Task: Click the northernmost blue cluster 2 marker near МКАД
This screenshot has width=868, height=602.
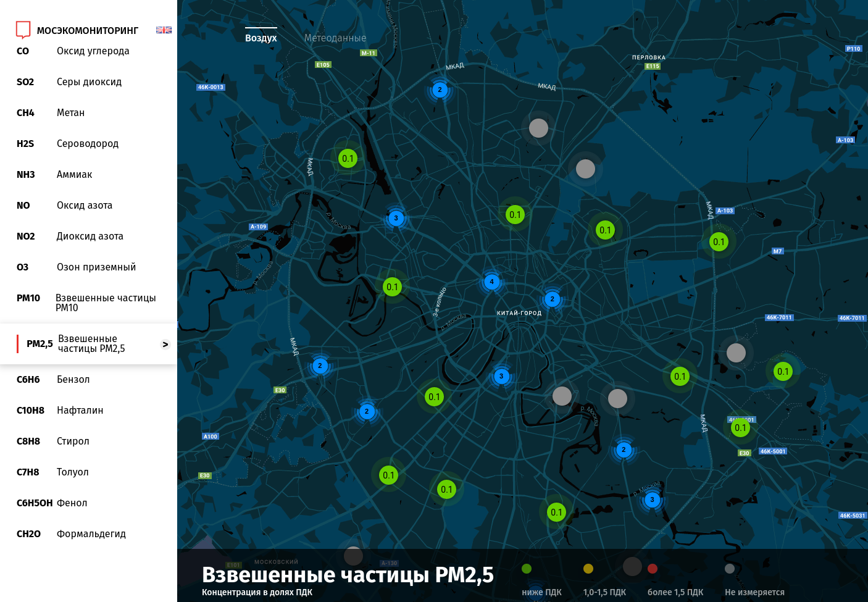Action: tap(440, 90)
